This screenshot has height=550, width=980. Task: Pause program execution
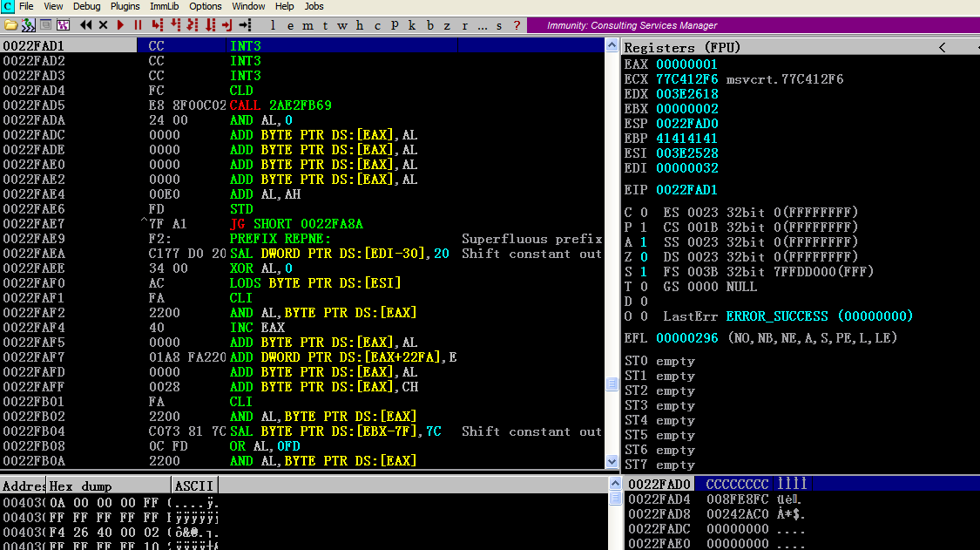[x=137, y=24]
